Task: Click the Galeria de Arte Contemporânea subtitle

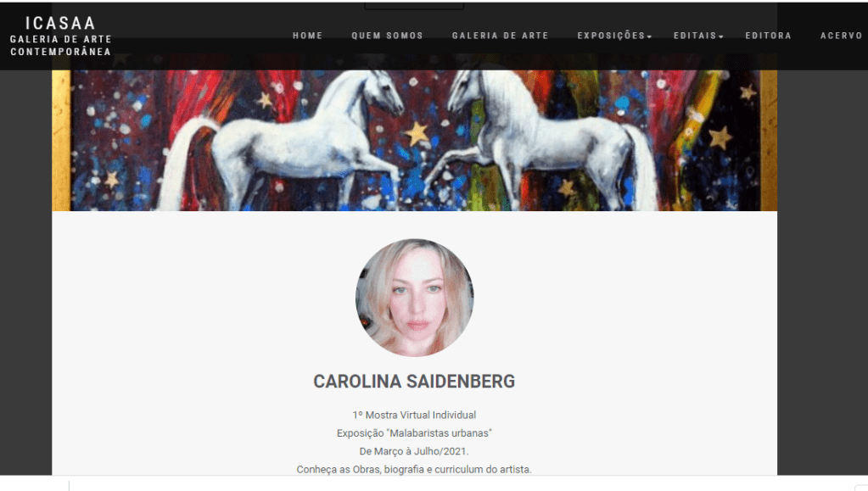Action: [x=61, y=46]
